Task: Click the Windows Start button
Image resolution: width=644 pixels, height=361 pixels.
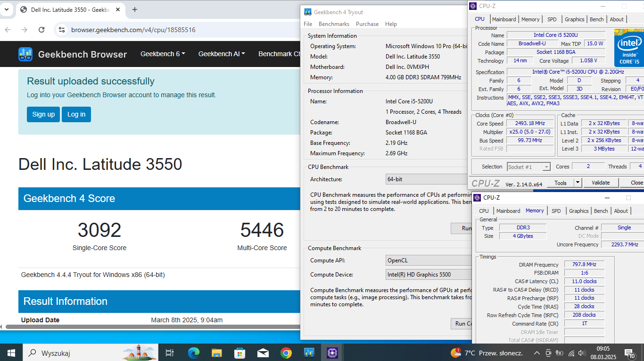Action: (x=11, y=353)
